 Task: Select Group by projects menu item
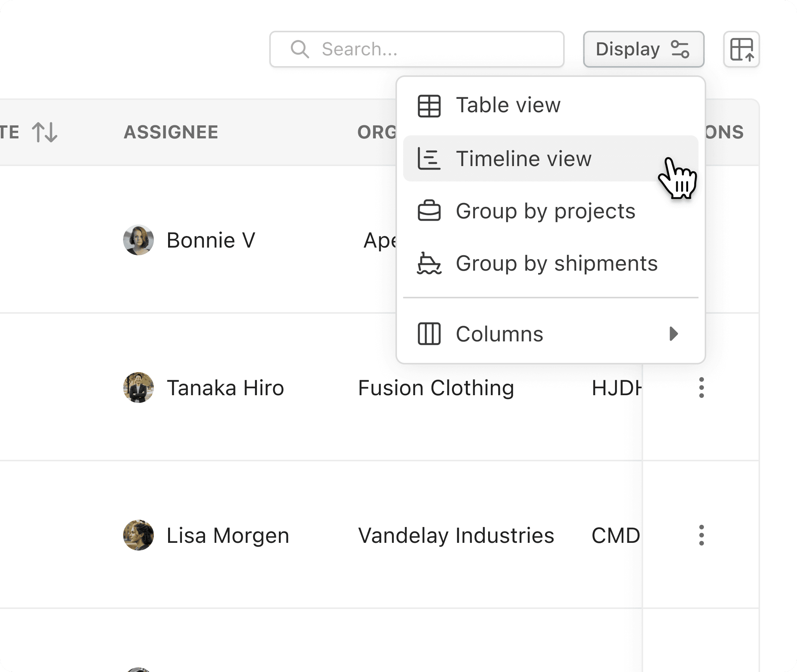tap(545, 211)
